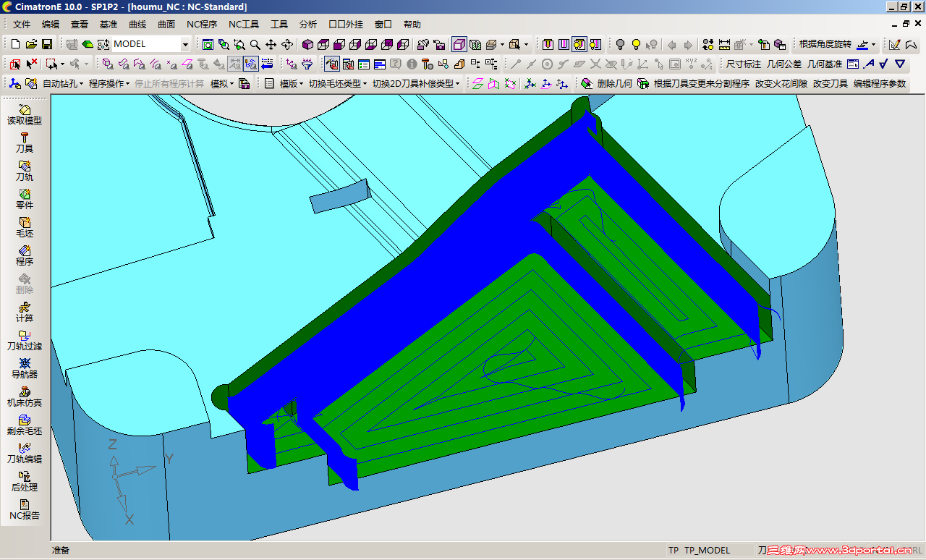The height and width of the screenshot is (560, 926).
Task: Open a file with the folder icon
Action: 31,44
